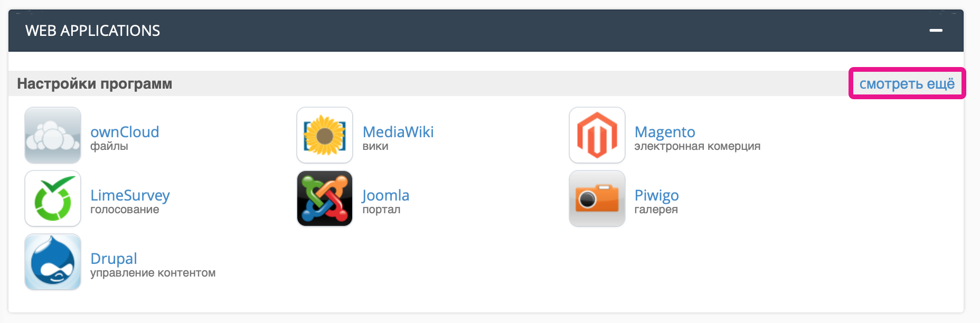Image resolution: width=980 pixels, height=323 pixels.
Task: Click the LimeSurvey green icon
Action: coord(53,198)
